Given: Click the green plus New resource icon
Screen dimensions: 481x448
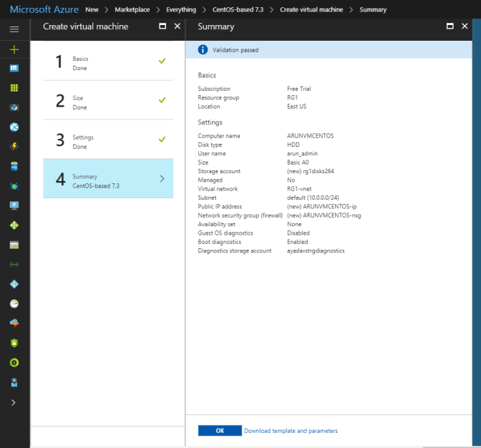Looking at the screenshot, I should click(x=14, y=49).
